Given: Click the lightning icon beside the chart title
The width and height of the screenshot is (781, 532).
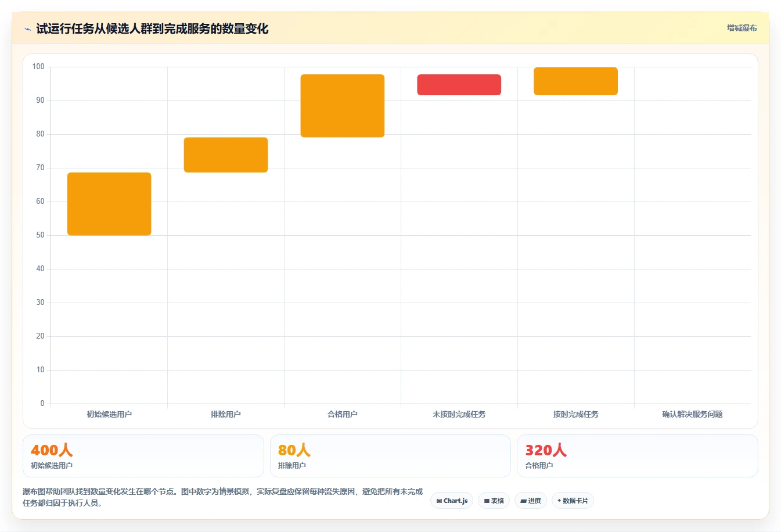Looking at the screenshot, I should pos(27,29).
